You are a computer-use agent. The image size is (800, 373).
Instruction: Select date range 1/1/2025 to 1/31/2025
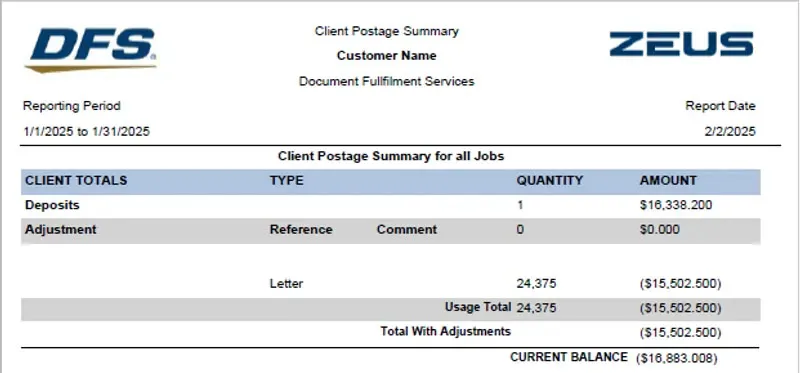coord(87,132)
